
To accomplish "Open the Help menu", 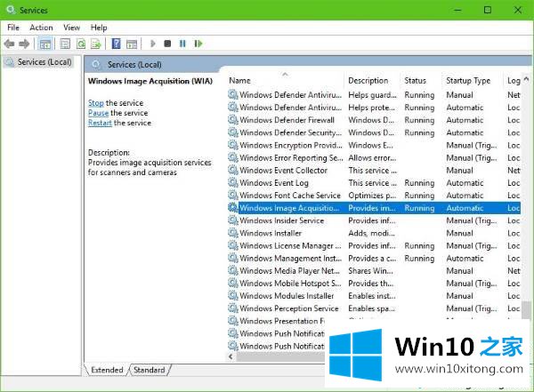I will tap(99, 28).
